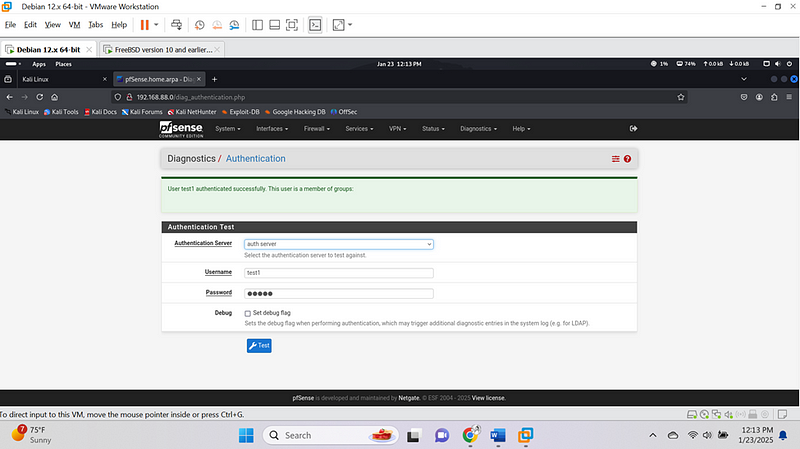Click Send Ctrl+Alt+Del icon in VMware toolbar

point(177,24)
